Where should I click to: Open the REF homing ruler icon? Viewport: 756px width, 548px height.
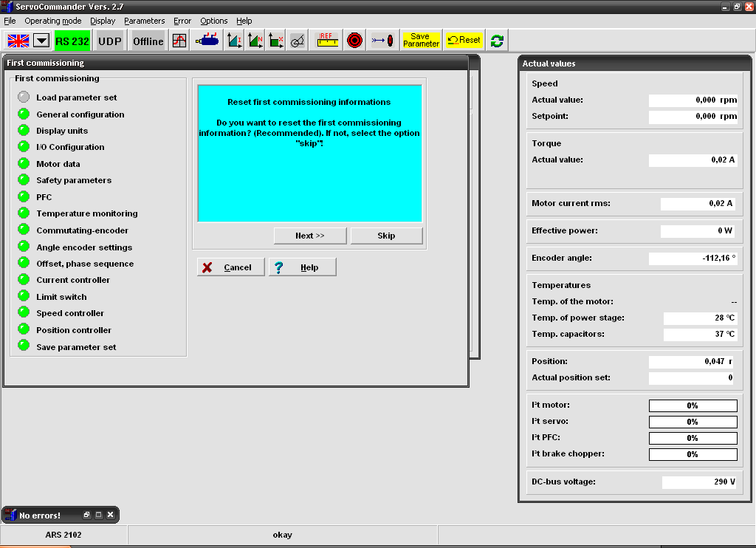click(327, 41)
